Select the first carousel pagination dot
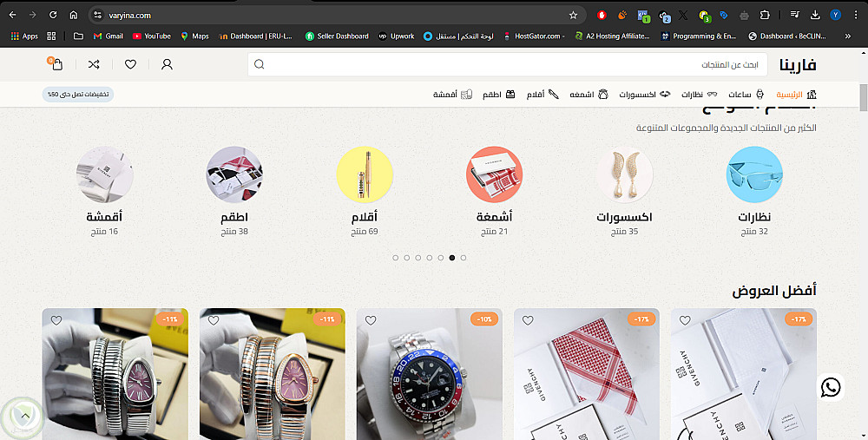The image size is (868, 440). [x=395, y=258]
